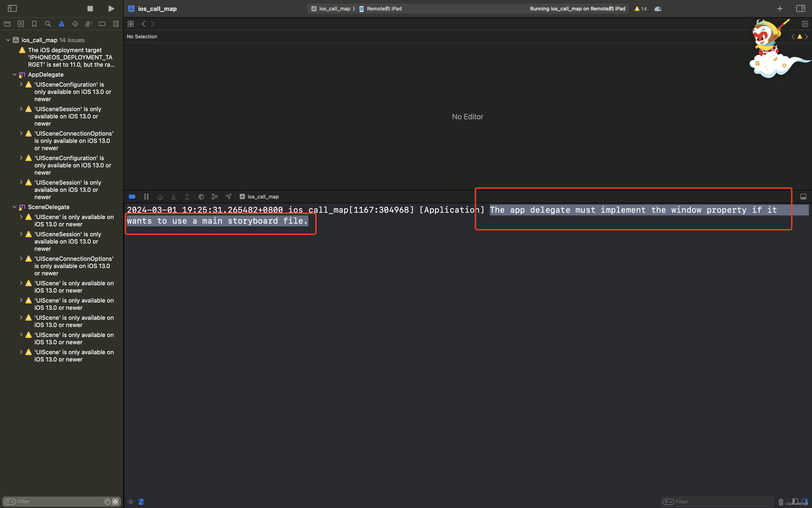Add an editor on the right
Image resolution: width=812 pixels, height=508 pixels.
pos(805,24)
